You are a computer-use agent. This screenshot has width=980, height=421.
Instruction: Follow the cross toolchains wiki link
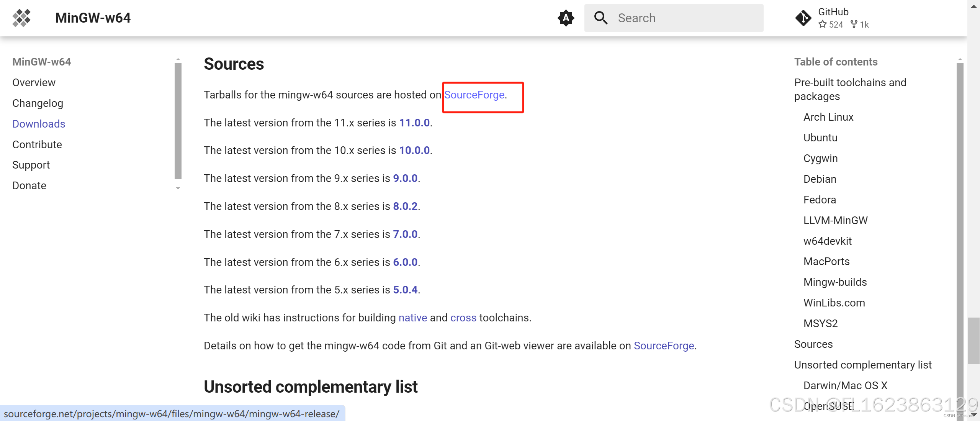click(463, 318)
